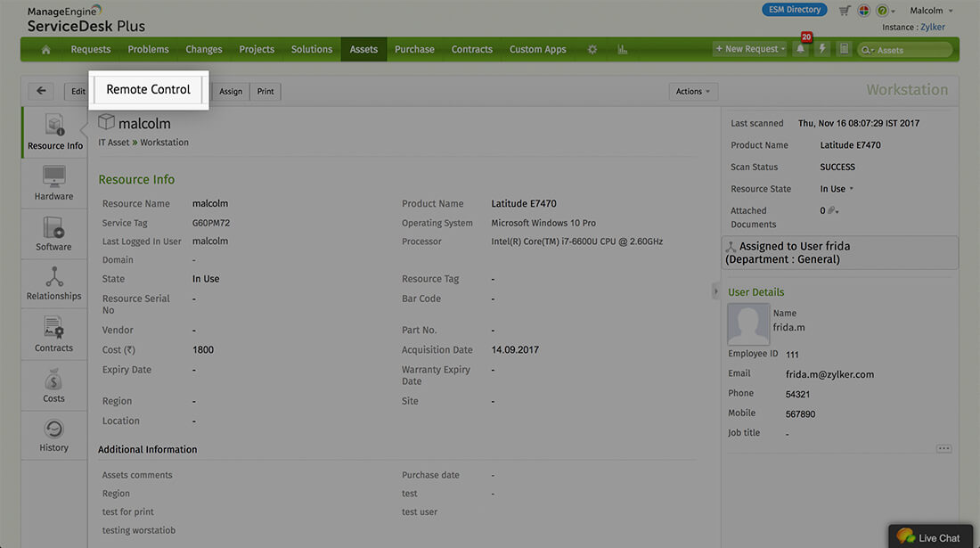Open the colorful globe icon in header
Image resolution: width=980 pixels, height=548 pixels.
coord(864,11)
